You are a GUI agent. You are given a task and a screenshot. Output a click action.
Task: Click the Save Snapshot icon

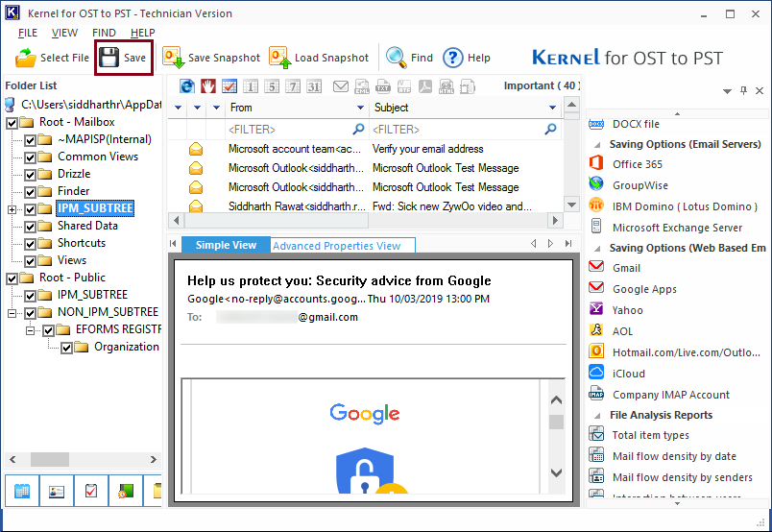174,58
